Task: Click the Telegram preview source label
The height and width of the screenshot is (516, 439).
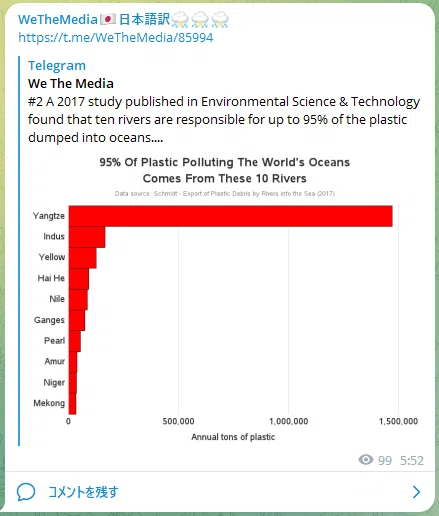Action: point(57,65)
